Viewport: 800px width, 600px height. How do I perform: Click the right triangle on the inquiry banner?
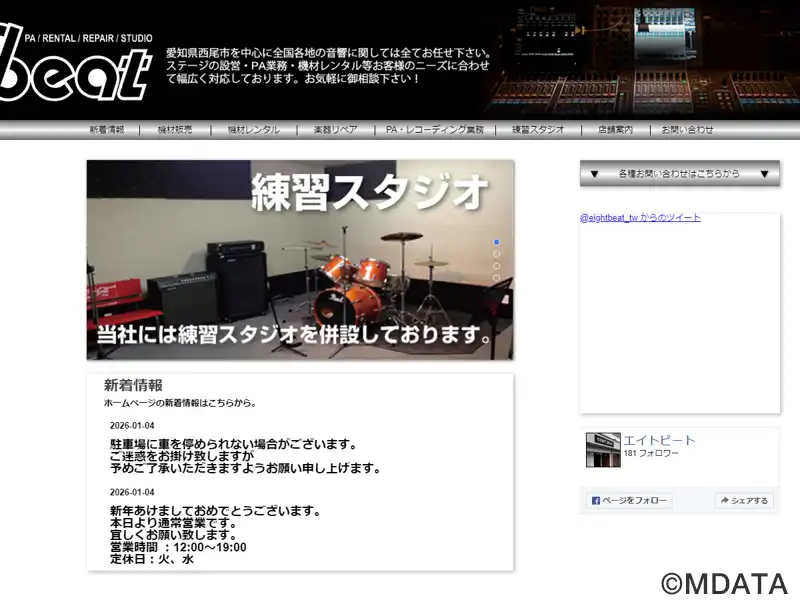pos(764,174)
